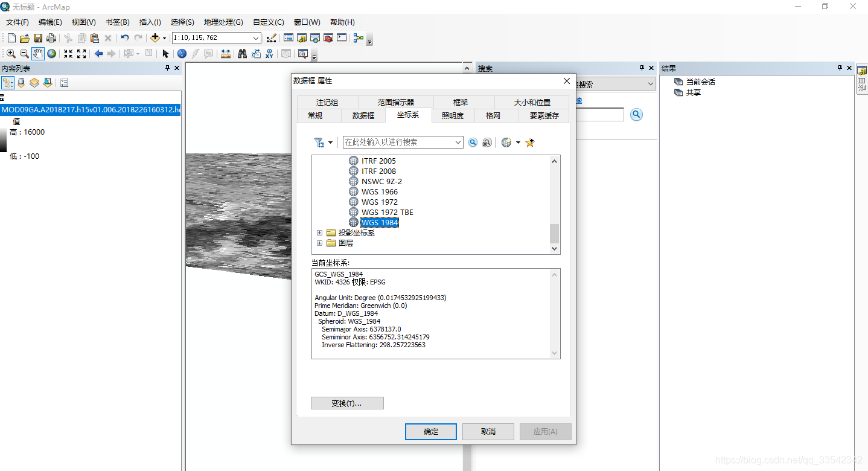The height and width of the screenshot is (471, 868).
Task: Click the 取消 button
Action: click(x=488, y=432)
